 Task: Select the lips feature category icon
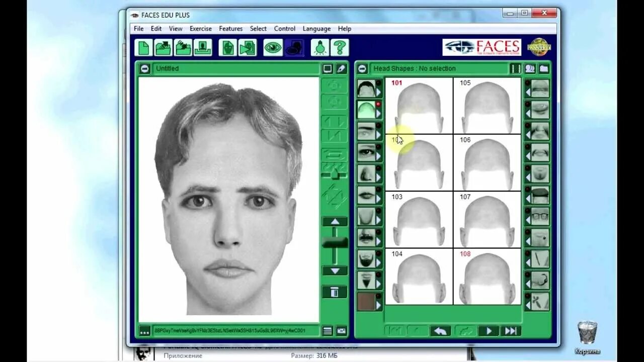tap(366, 195)
